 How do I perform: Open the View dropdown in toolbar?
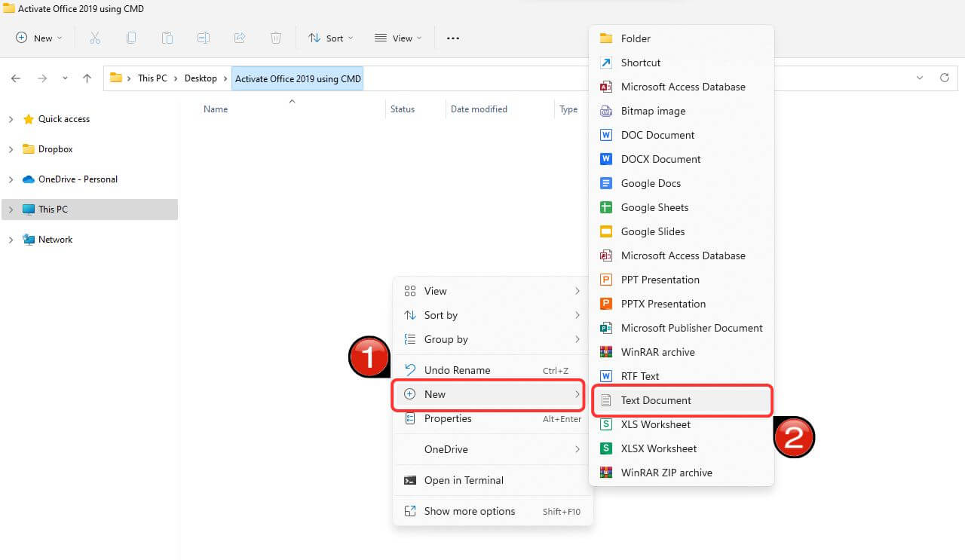(x=398, y=38)
